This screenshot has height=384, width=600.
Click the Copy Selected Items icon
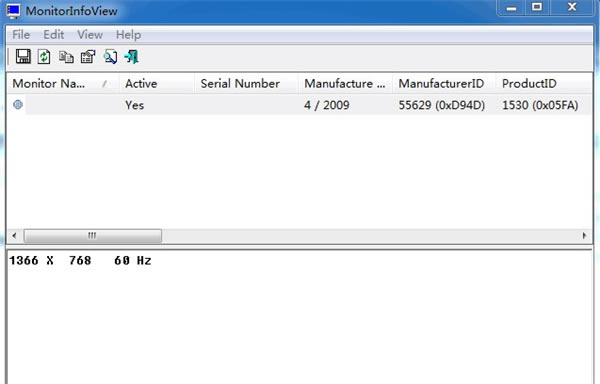click(66, 57)
